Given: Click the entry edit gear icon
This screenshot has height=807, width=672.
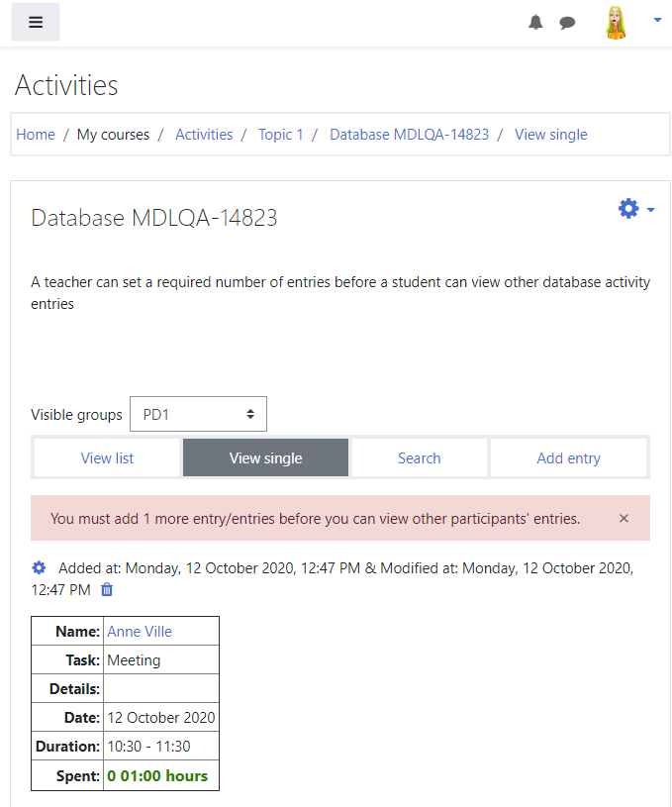Looking at the screenshot, I should (x=39, y=567).
